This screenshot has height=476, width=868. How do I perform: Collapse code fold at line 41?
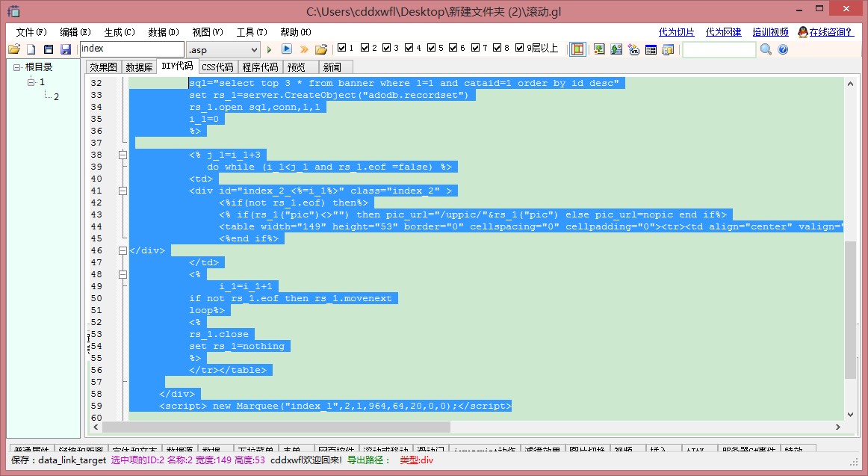pyautogui.click(x=123, y=191)
